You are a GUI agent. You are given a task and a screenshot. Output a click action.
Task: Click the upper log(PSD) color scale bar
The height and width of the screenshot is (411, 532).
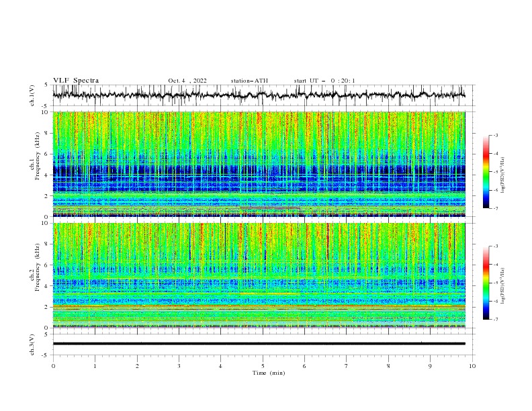(x=486, y=171)
